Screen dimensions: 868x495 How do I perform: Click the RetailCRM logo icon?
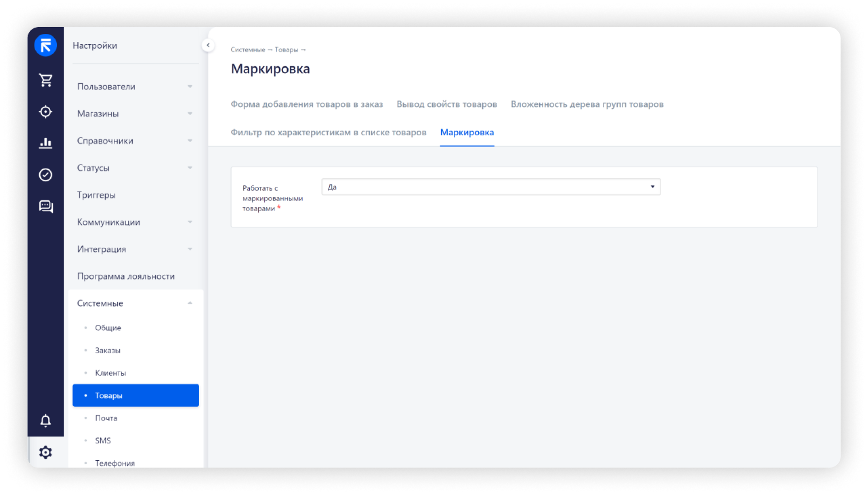[46, 45]
